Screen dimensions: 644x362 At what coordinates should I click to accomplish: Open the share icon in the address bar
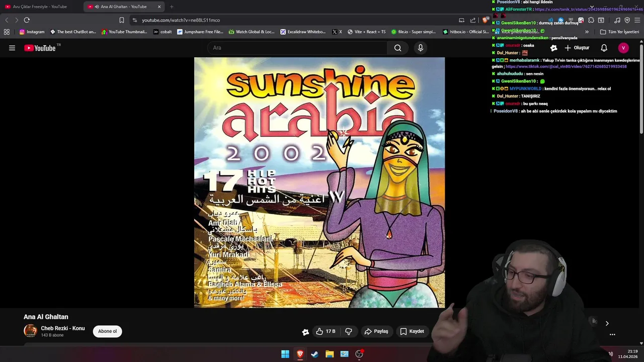473,20
